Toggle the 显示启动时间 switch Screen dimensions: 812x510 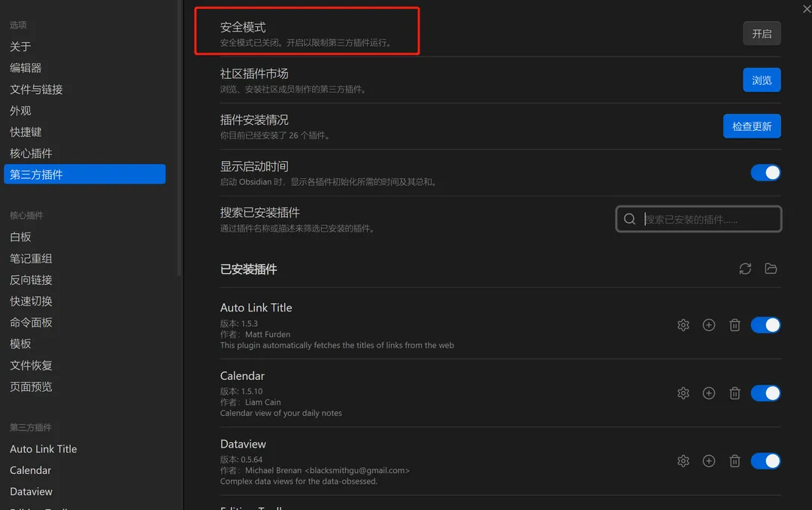[765, 173]
